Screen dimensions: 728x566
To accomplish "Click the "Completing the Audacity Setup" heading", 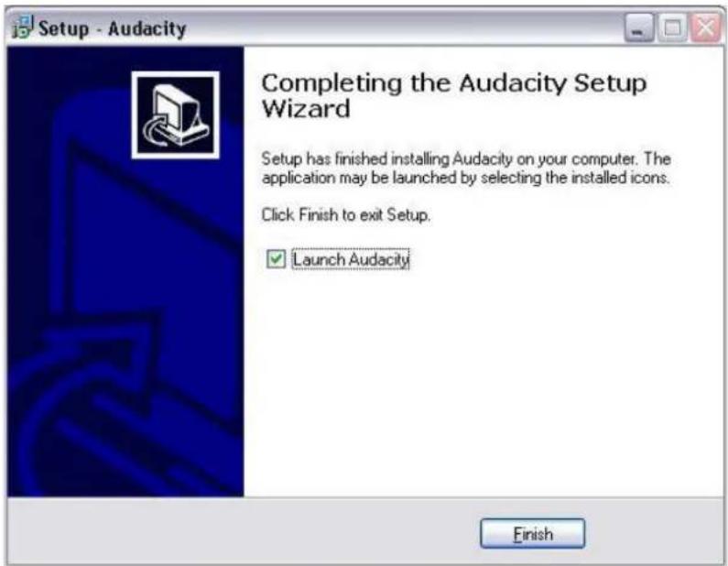I will coord(453,83).
